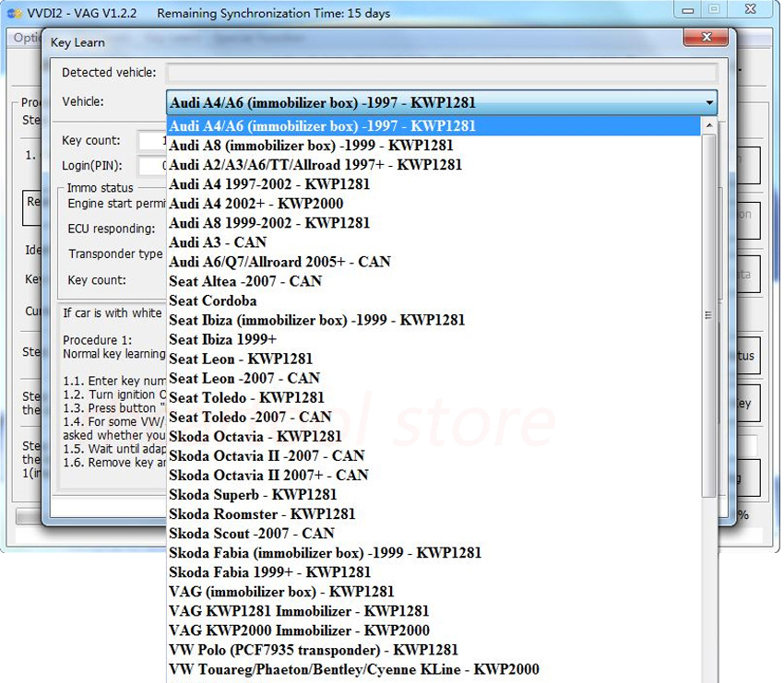
Task: Choose Seat Ibiza (immobilizer box) -1999
Action: click(x=434, y=320)
